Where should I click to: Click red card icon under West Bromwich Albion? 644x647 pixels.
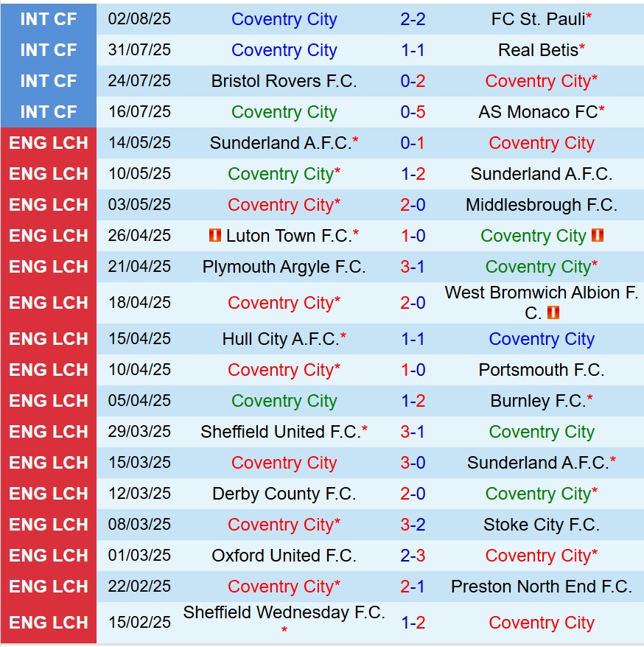pos(553,312)
